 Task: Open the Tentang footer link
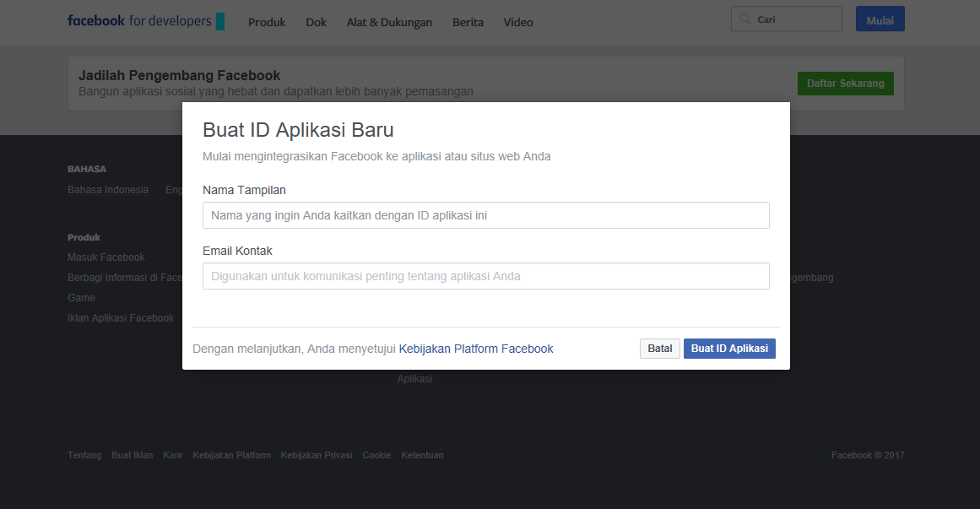click(x=84, y=455)
